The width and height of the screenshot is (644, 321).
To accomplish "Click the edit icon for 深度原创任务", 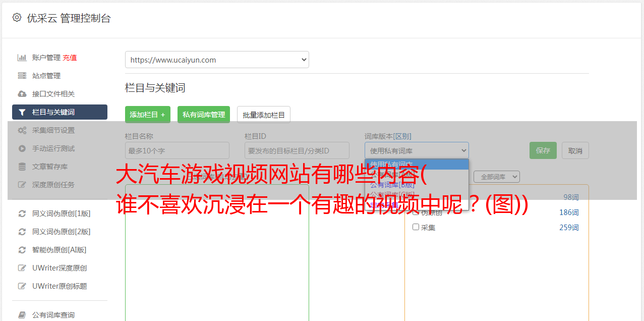I will 22,185.
